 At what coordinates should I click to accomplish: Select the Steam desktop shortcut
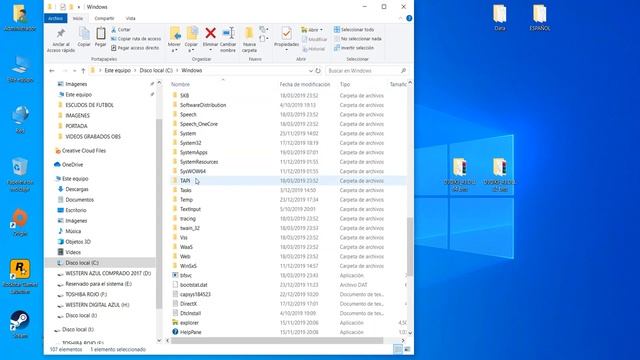tap(20, 324)
